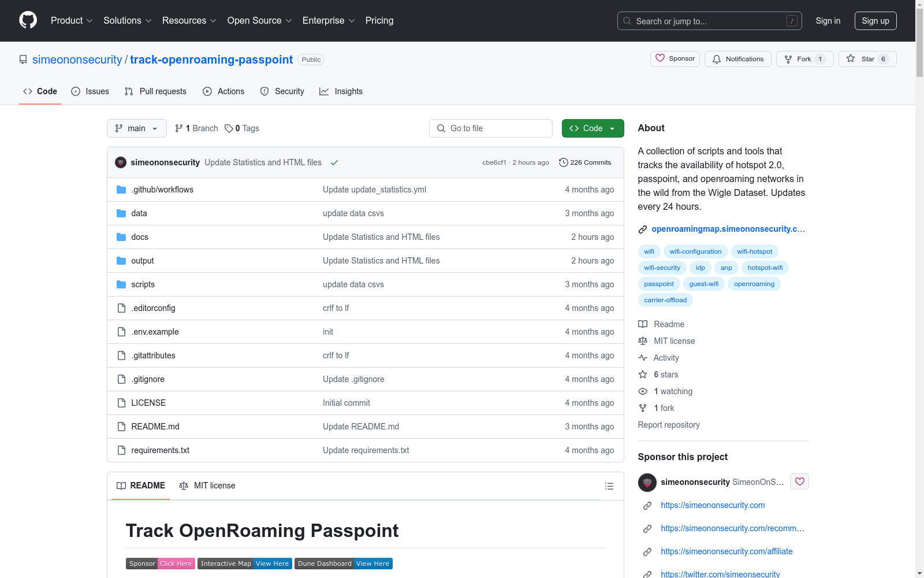Click the Sign in link
This screenshot has width=924, height=578.
pyautogui.click(x=828, y=21)
